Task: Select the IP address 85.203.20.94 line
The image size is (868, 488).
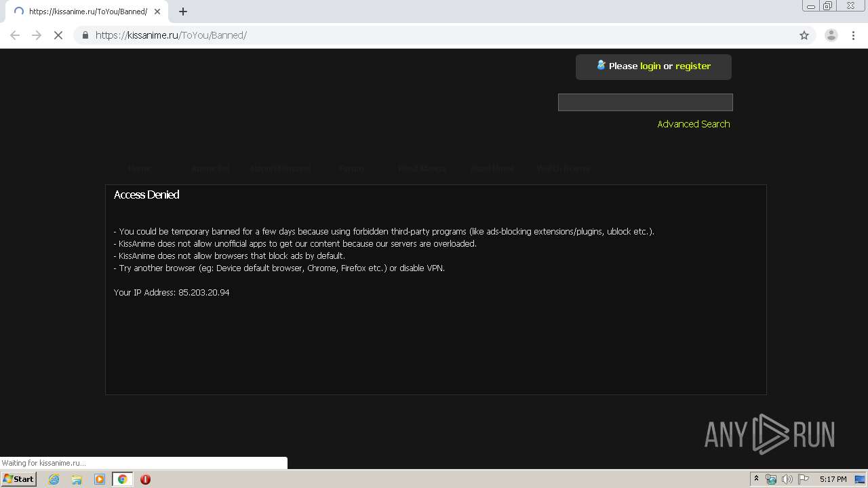Action: [x=172, y=292]
